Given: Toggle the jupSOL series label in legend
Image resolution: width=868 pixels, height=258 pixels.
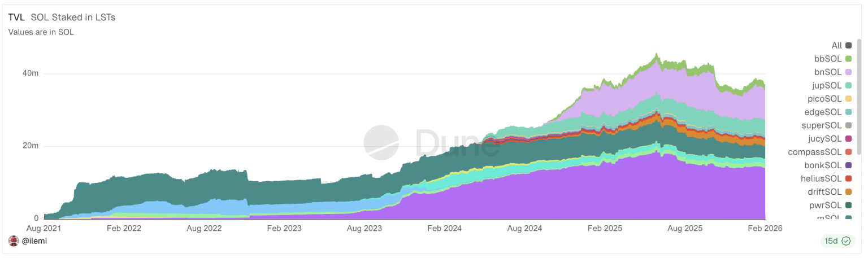Looking at the screenshot, I should [x=827, y=85].
